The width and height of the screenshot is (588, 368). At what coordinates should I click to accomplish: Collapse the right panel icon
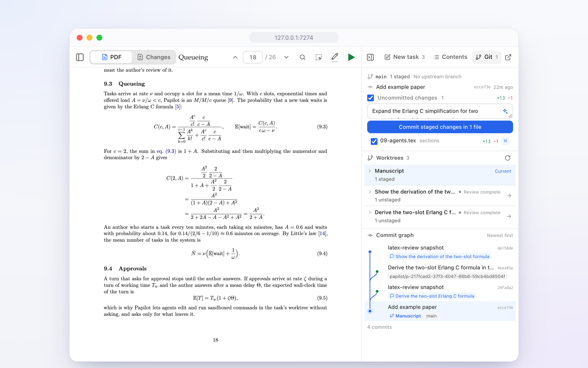370,57
